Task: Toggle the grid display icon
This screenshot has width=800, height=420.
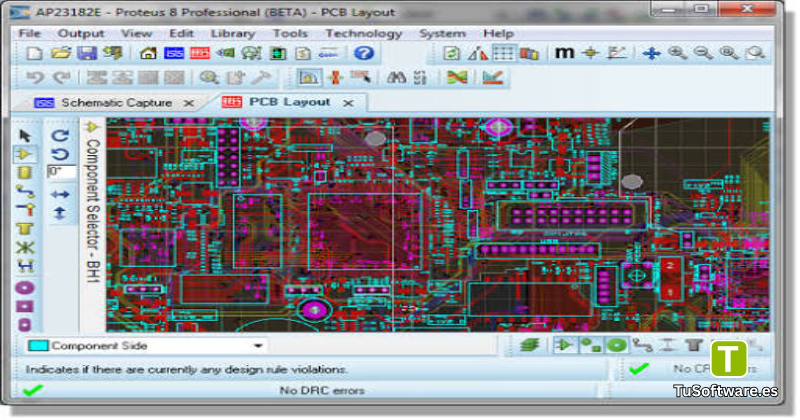Action: point(503,53)
